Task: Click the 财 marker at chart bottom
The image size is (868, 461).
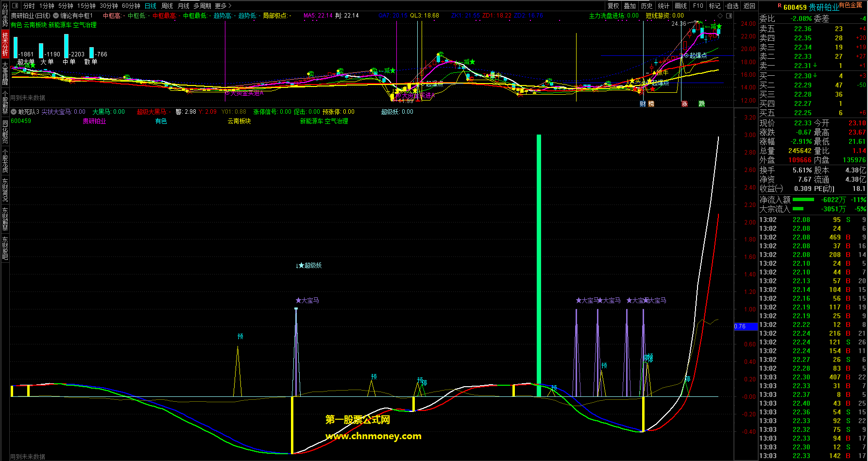Action: 643,104
